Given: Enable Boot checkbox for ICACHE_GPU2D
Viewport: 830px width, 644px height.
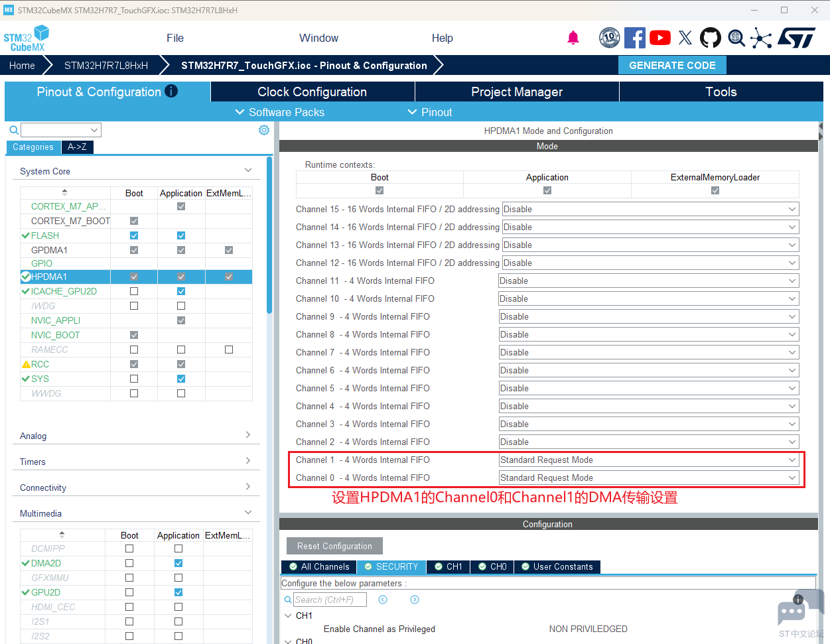Looking at the screenshot, I should [134, 291].
